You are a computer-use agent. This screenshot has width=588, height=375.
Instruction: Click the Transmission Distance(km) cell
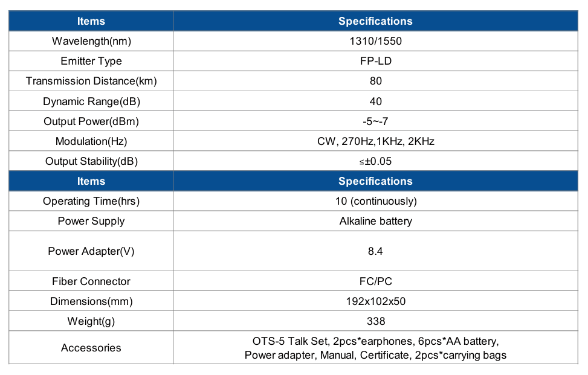coord(91,81)
